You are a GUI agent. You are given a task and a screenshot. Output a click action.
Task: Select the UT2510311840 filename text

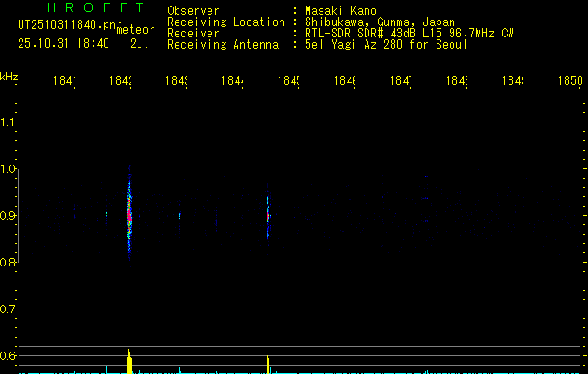(x=67, y=25)
